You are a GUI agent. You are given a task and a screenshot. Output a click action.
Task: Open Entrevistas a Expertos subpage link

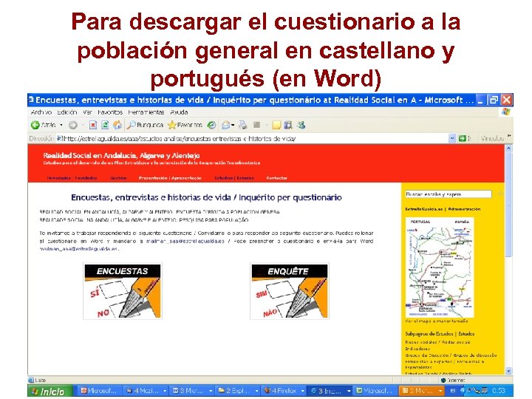pos(445,364)
